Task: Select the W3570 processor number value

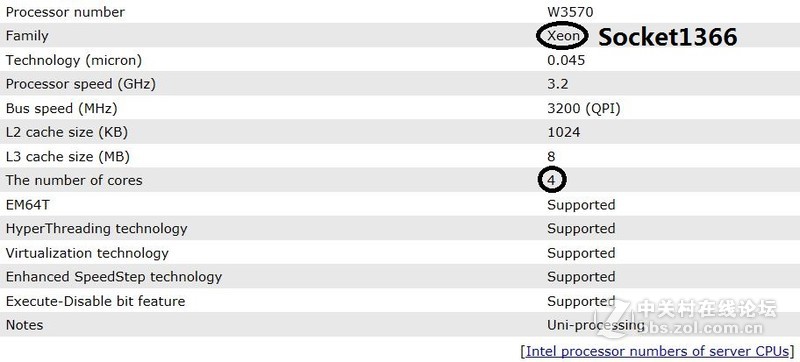Action: (570, 12)
